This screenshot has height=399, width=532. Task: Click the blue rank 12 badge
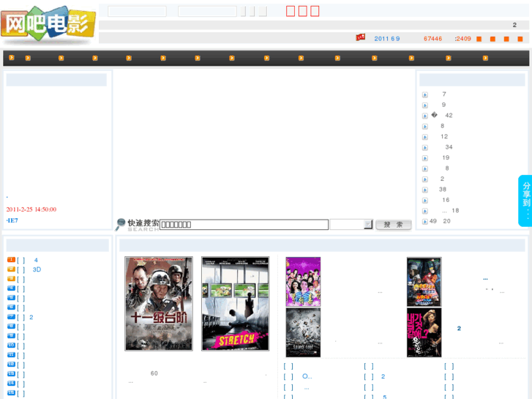pyautogui.click(x=11, y=364)
